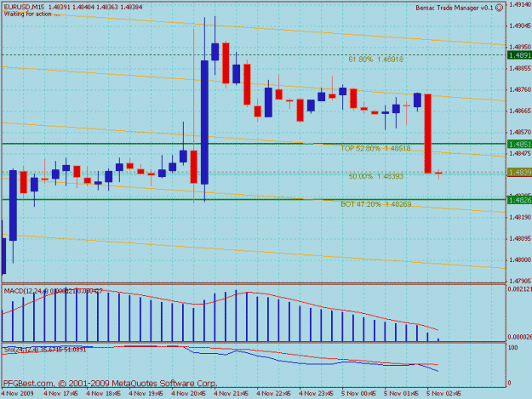Click the 1.48760 price axis value
This screenshot has height=399, width=532.
click(520, 90)
